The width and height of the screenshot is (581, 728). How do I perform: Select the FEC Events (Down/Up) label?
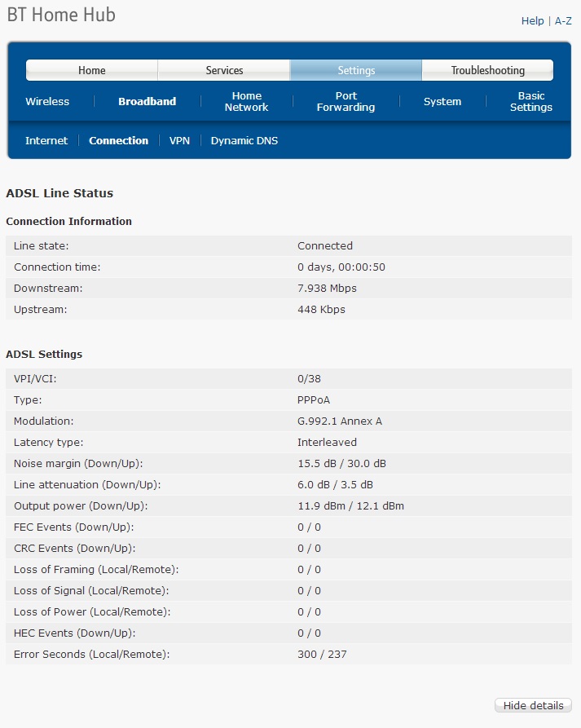tap(74, 527)
